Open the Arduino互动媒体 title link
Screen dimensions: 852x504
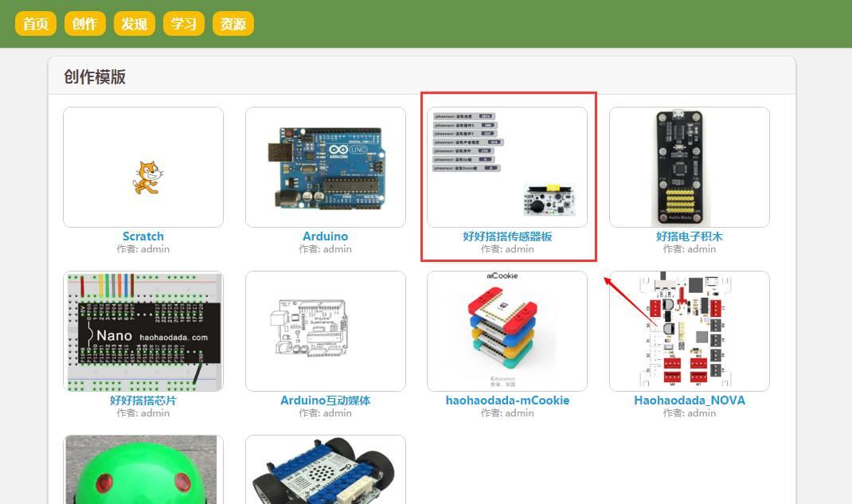point(326,400)
